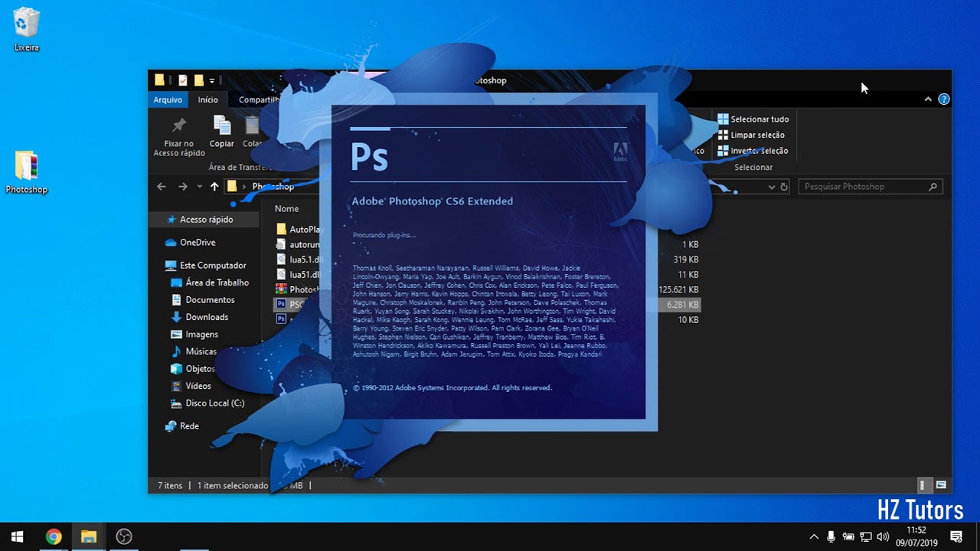Click the network tray icon
Viewport: 980px width, 551px height.
[866, 536]
